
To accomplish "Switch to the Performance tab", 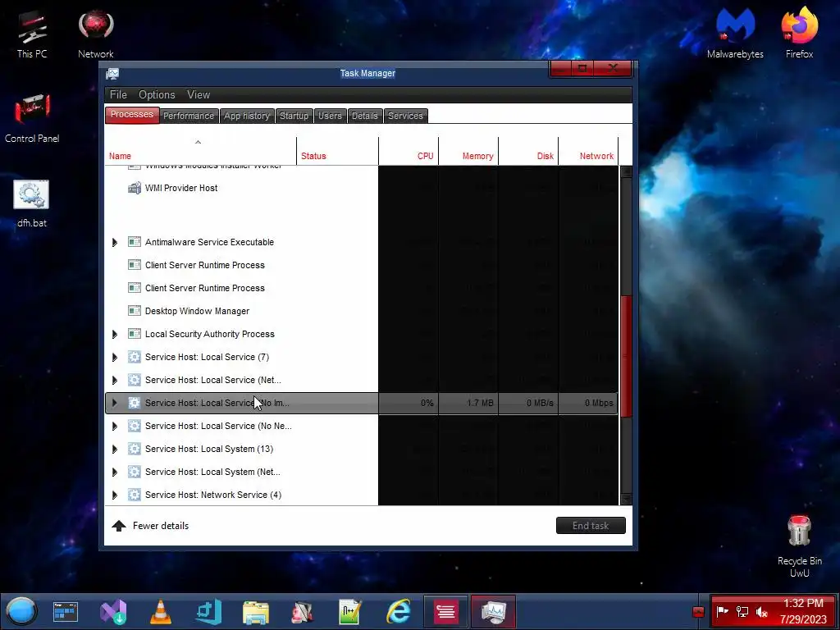I will [x=189, y=116].
